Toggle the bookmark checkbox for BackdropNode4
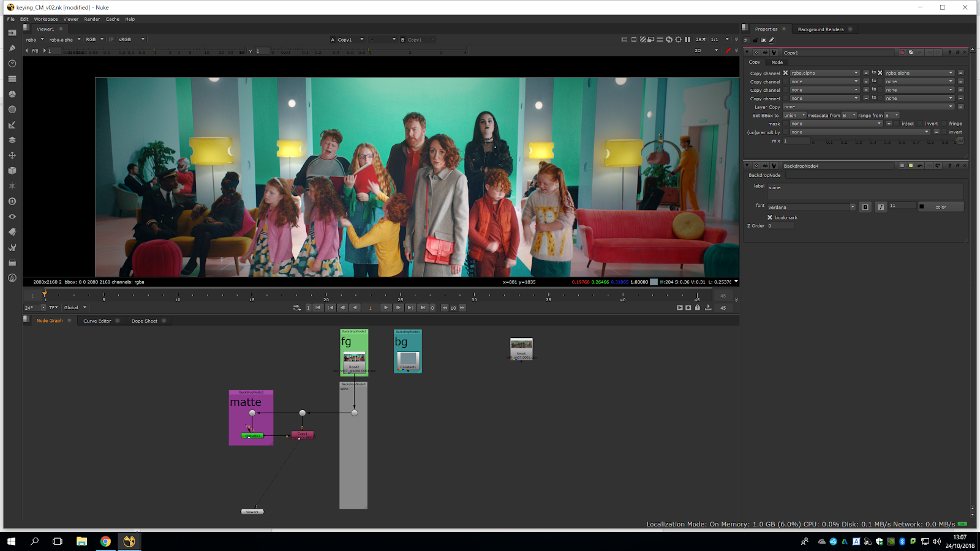980x551 pixels. tap(770, 217)
